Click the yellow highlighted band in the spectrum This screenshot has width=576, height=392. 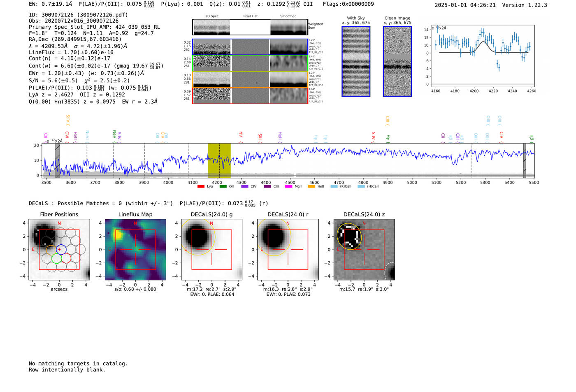pos(219,160)
